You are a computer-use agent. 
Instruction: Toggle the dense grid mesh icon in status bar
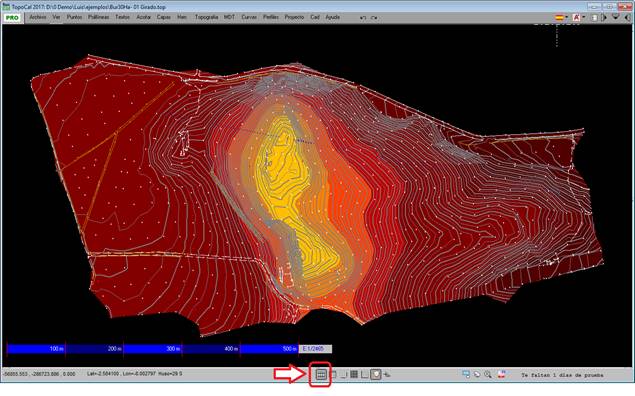pos(354,374)
